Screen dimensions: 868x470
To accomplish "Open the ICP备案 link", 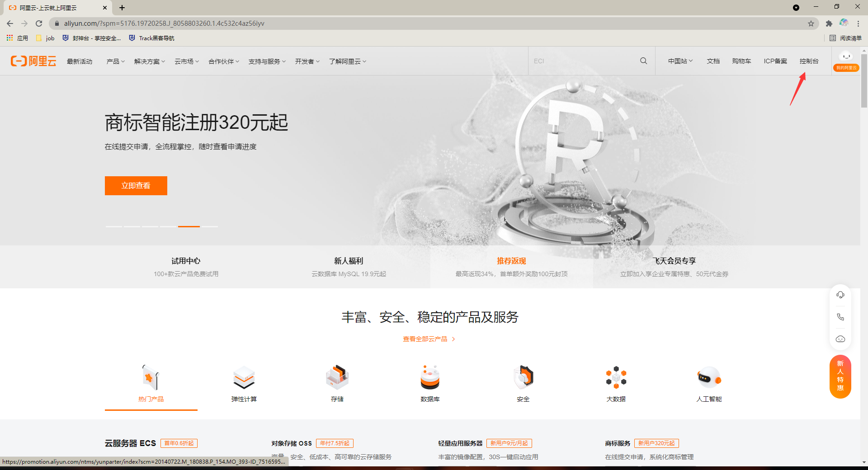I will (x=775, y=61).
